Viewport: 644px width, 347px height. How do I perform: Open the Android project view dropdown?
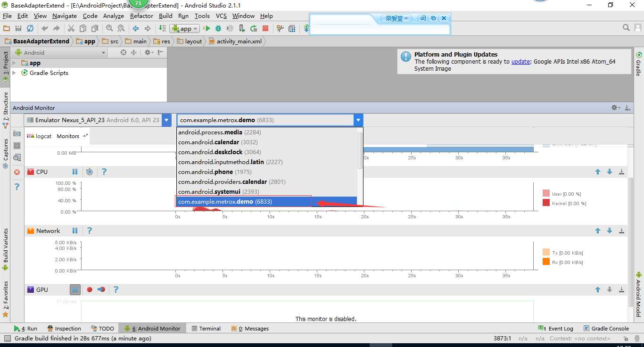click(x=60, y=52)
